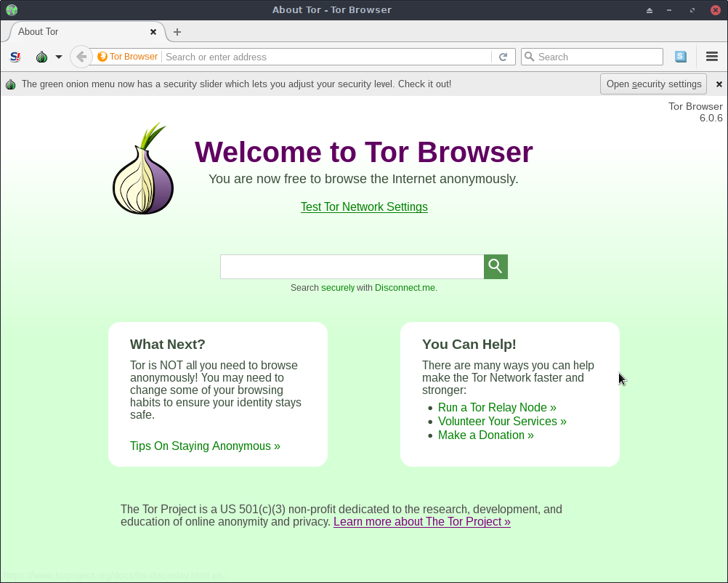Click the NoScript icon in the toolbar
Image resolution: width=728 pixels, height=583 pixels.
(15, 57)
